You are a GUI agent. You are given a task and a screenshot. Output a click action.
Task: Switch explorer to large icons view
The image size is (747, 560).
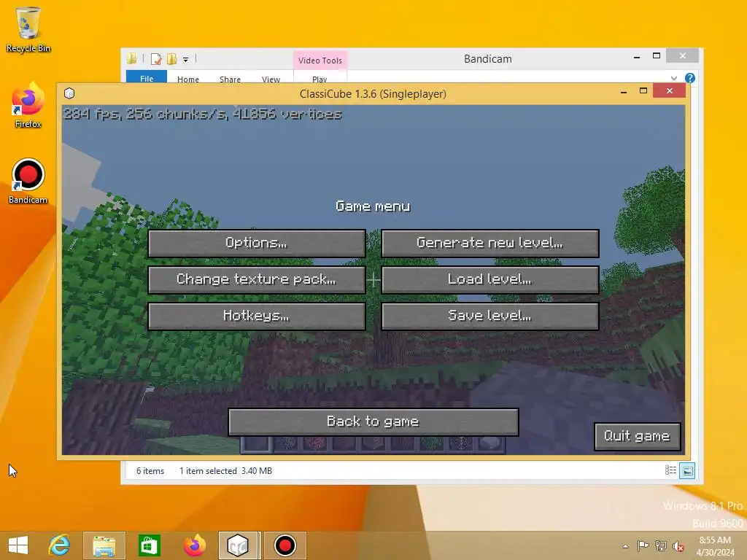pos(687,470)
